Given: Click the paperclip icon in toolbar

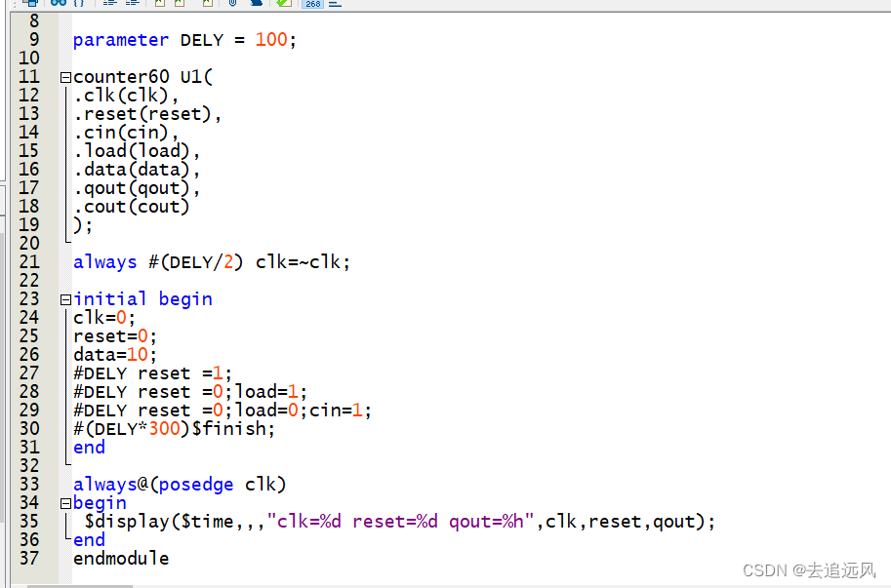Looking at the screenshot, I should (x=232, y=3).
